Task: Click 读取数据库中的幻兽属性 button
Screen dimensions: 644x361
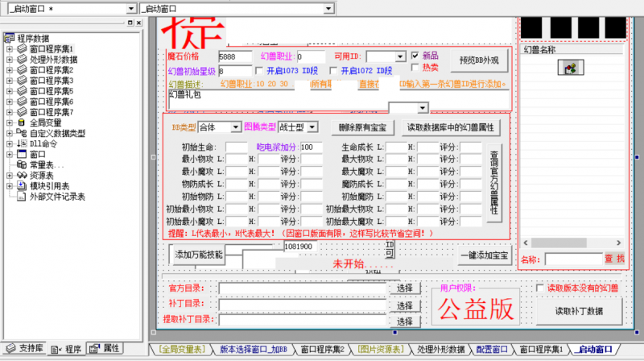Action: [451, 127]
